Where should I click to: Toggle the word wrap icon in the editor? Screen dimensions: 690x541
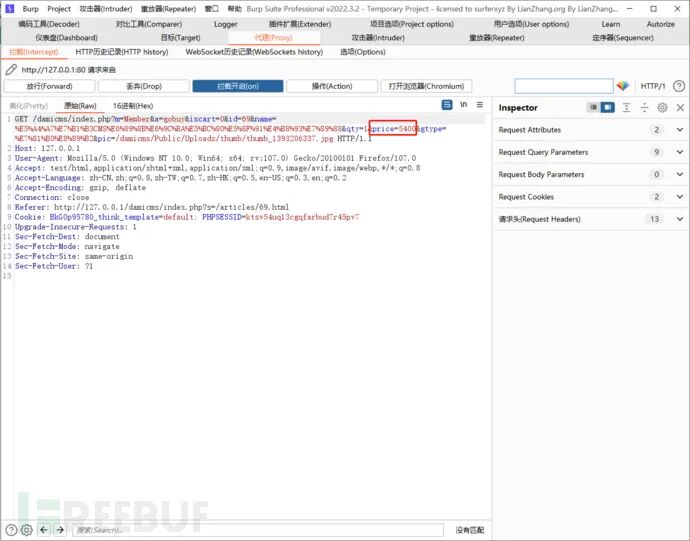click(447, 105)
